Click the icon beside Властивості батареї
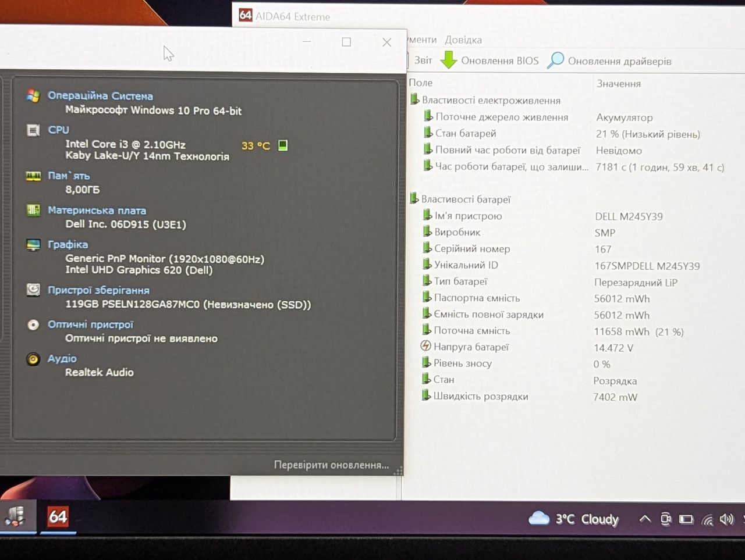 tap(414, 198)
